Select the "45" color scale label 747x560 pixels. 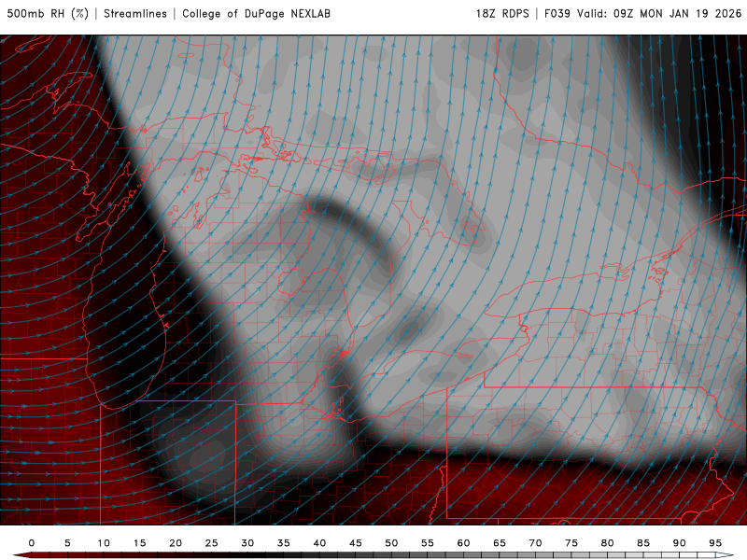(x=356, y=543)
